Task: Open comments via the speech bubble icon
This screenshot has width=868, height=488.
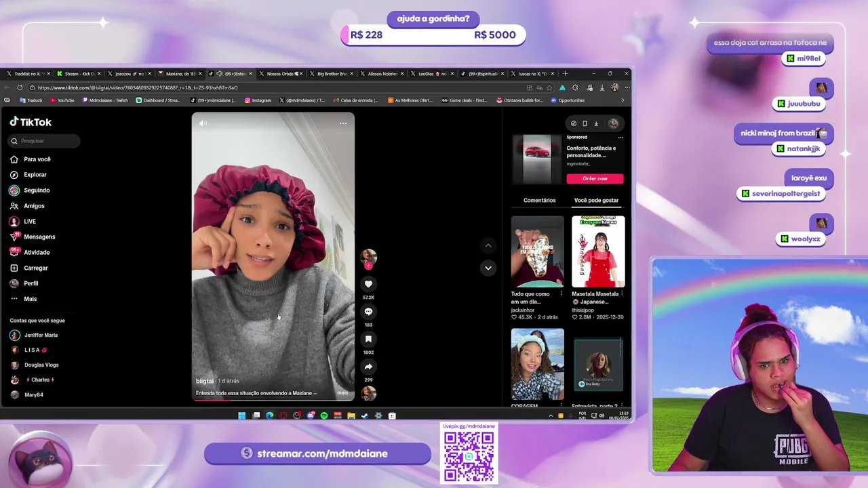Action: 368,312
